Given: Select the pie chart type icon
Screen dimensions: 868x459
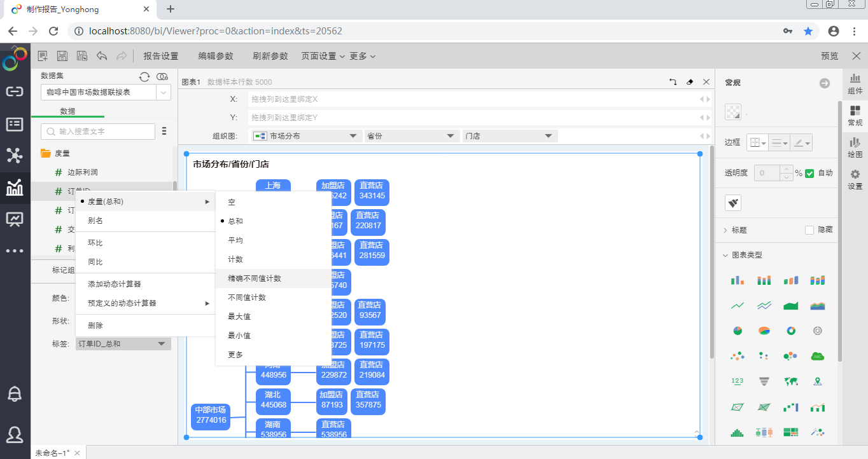Looking at the screenshot, I should (738, 330).
